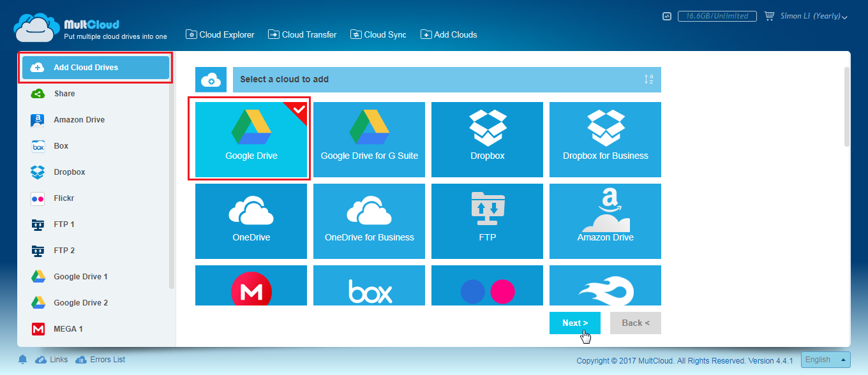This screenshot has height=375, width=868.
Task: Select OneDrive for Business tile
Action: (369, 221)
